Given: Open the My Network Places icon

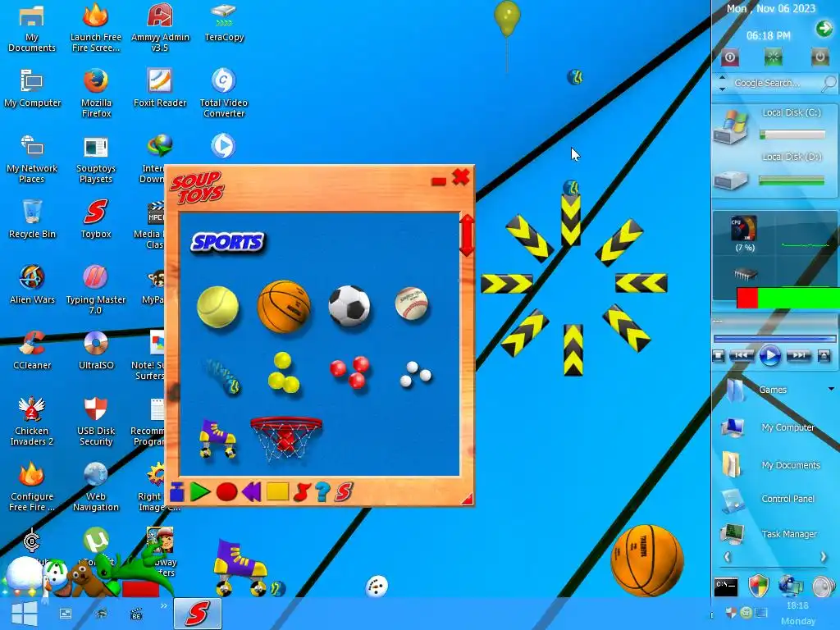Looking at the screenshot, I should [x=32, y=158].
